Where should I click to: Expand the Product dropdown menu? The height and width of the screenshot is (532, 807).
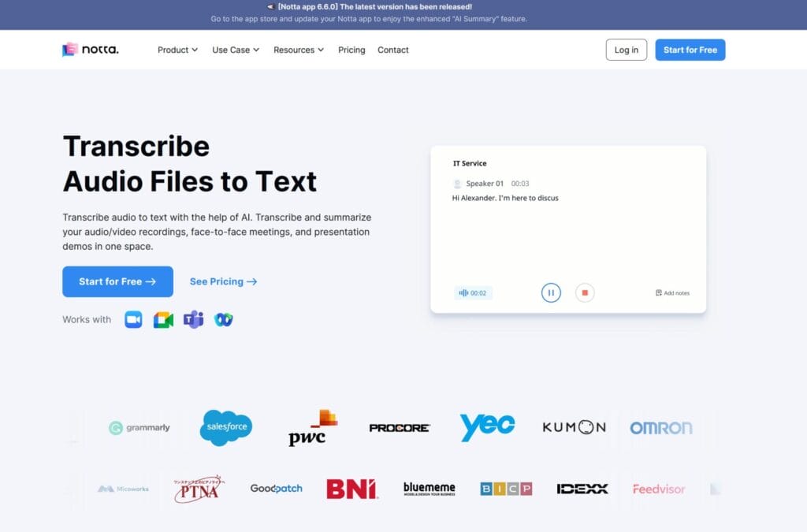tap(177, 50)
